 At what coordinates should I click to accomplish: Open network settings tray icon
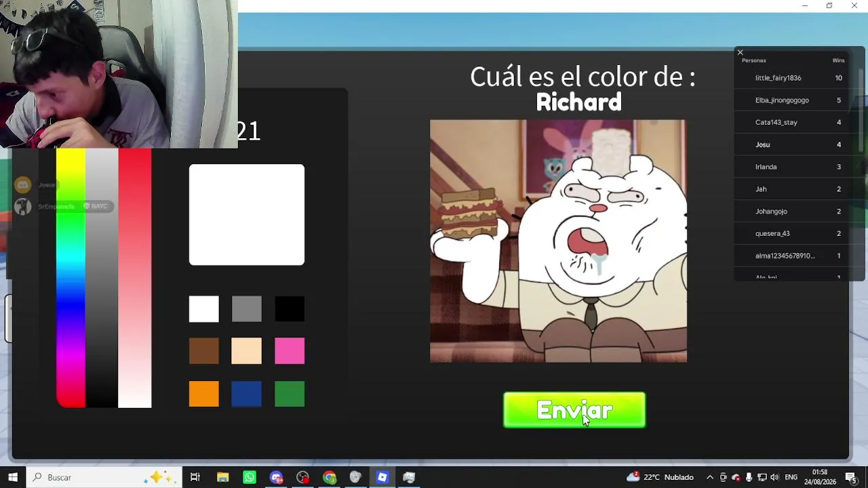tap(762, 477)
